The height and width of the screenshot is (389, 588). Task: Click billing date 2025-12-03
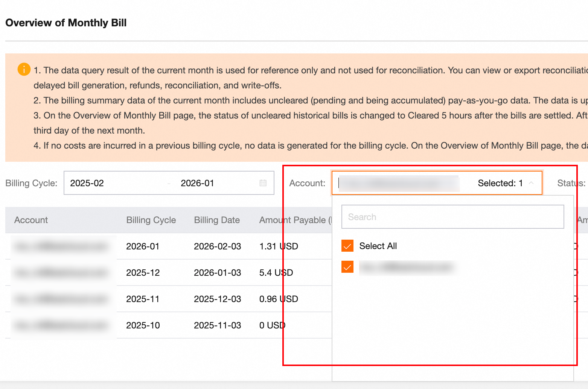coord(217,299)
